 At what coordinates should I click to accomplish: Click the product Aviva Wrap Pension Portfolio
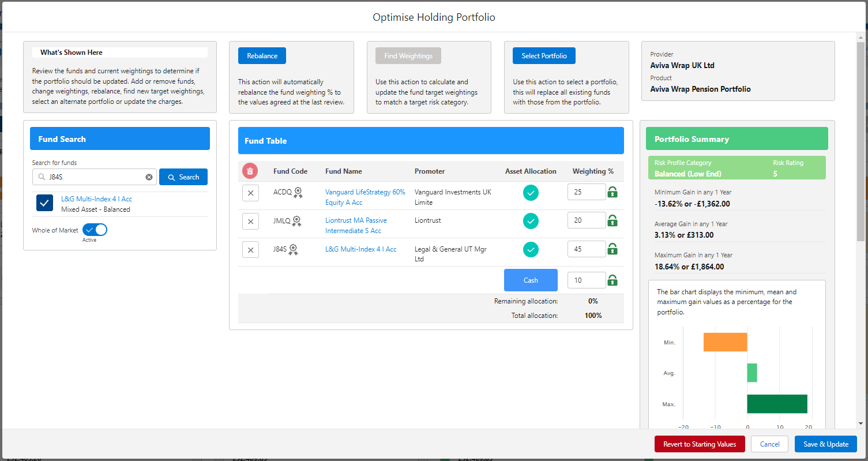pyautogui.click(x=701, y=89)
